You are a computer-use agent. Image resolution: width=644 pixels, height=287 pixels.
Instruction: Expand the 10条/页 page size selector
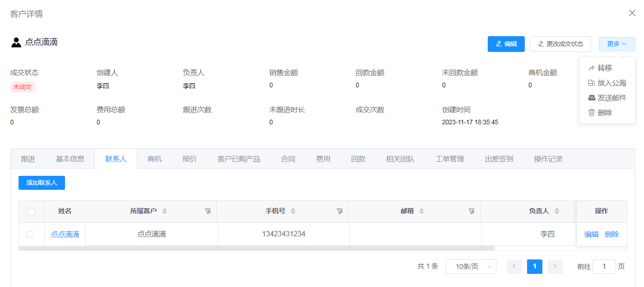click(471, 267)
